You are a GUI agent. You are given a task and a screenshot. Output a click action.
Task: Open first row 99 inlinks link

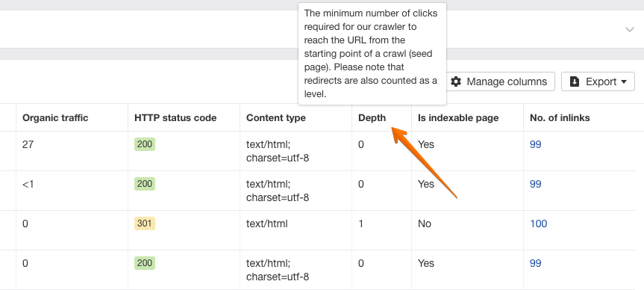point(536,144)
